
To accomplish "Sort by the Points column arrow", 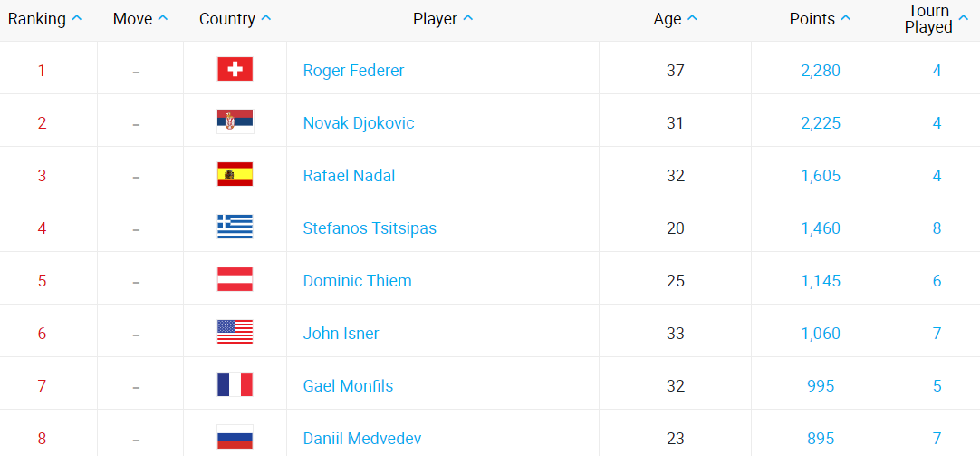I will [846, 19].
